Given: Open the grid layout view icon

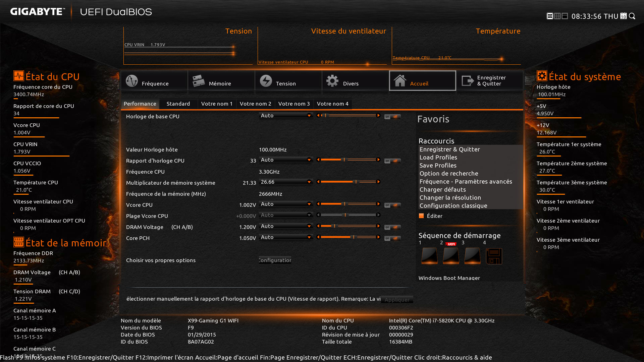Looking at the screenshot, I should pos(557,16).
